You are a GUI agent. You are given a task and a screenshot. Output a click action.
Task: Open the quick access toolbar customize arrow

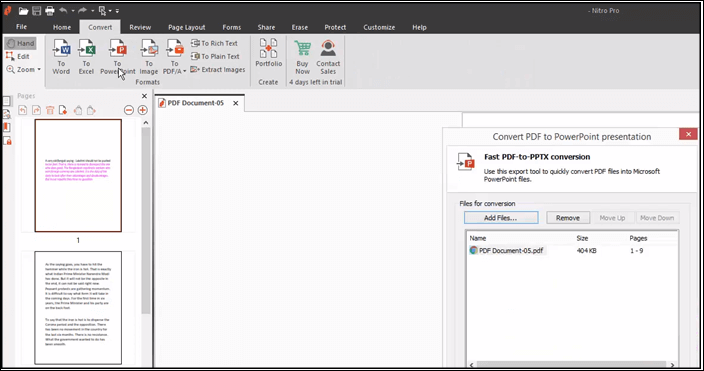tap(117, 11)
